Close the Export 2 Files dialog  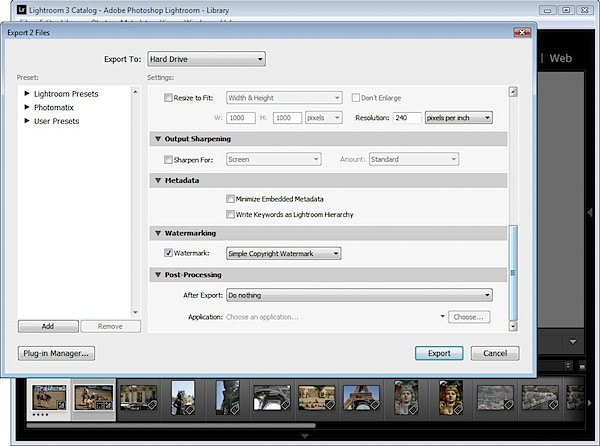[522, 33]
